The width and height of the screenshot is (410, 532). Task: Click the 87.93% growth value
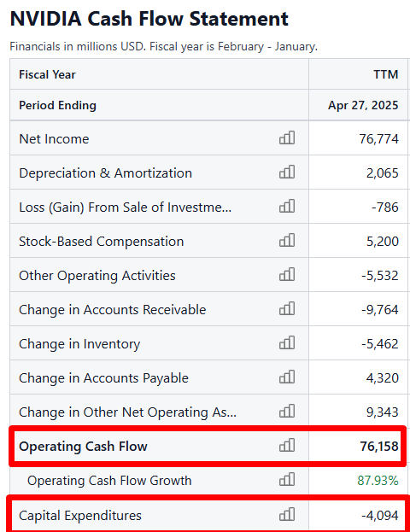tap(378, 481)
